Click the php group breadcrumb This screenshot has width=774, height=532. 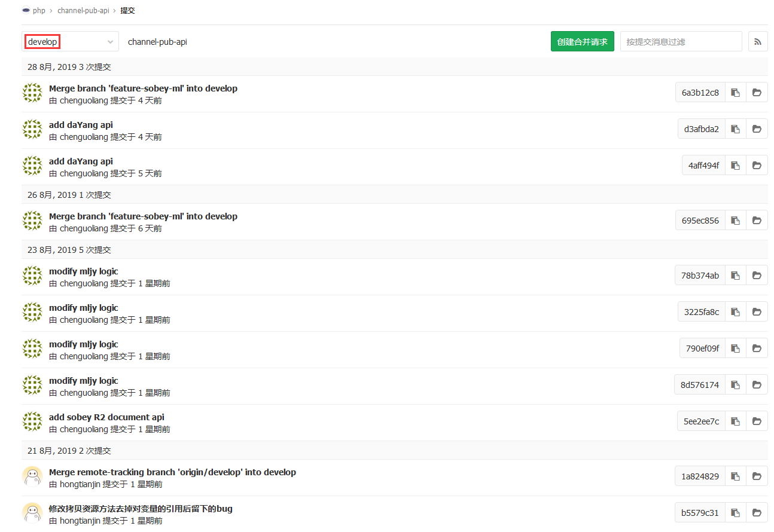39,11
